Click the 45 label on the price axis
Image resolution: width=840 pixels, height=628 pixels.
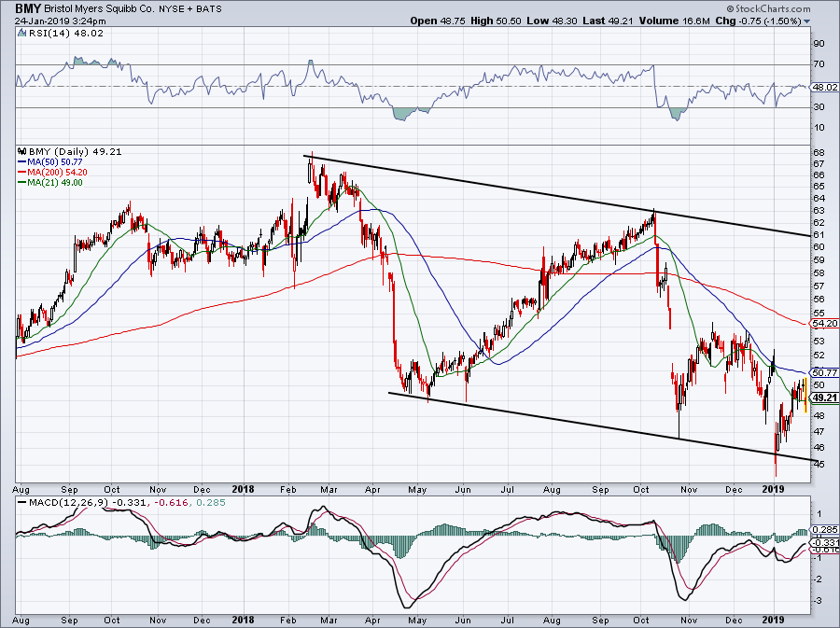819,464
